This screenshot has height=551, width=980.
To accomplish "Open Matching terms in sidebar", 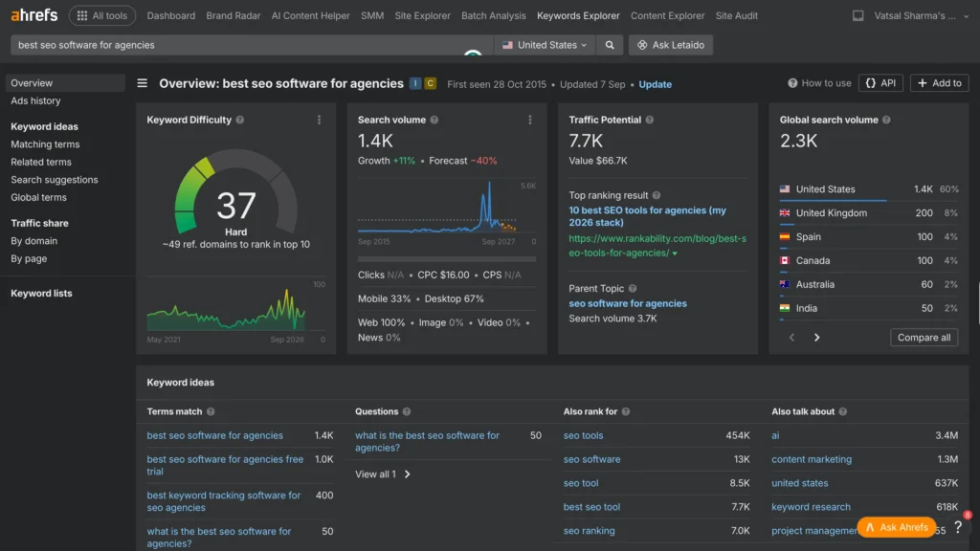I will tap(45, 144).
